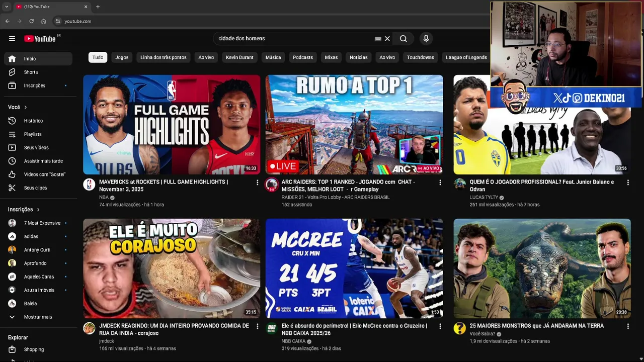
Task: Select the League of Legends chip
Action: 466,57
